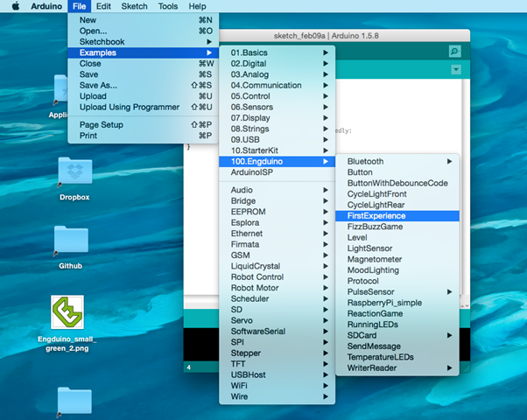The image size is (527, 420).
Task: Expand the 05.Control submenu
Action: [x=277, y=96]
